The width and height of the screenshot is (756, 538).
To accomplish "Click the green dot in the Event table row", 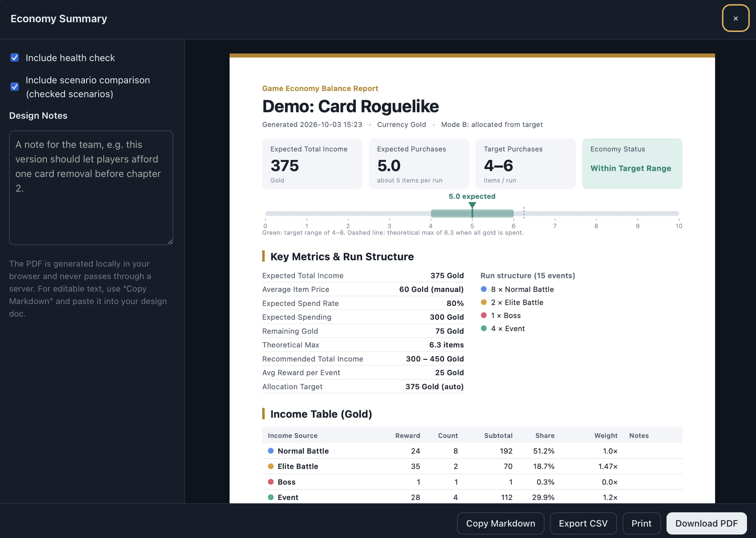I will (271, 497).
